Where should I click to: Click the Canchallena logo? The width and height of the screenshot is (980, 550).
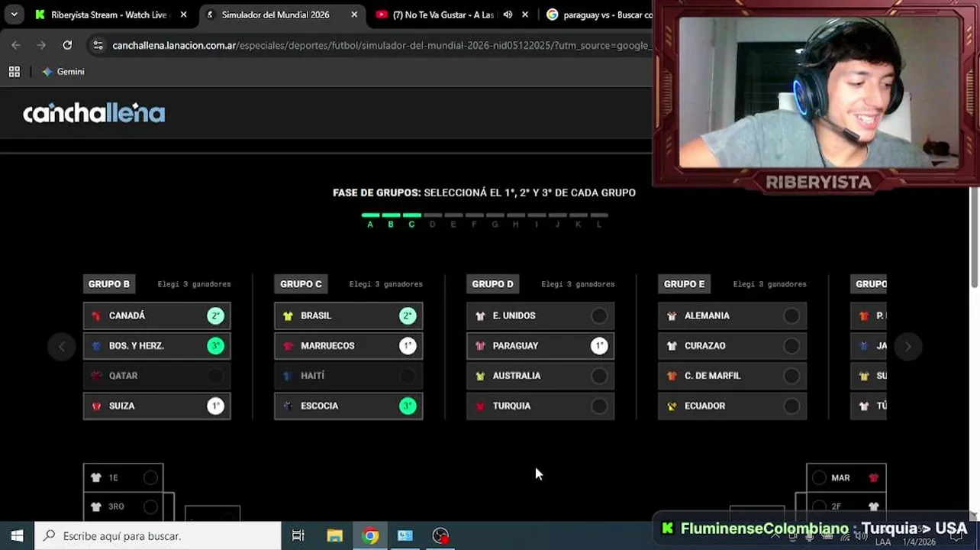point(94,113)
